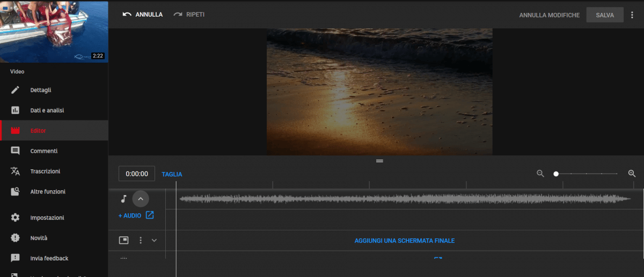Screen dimensions: 644x277
Task: Click the end screen track icon
Action: point(123,240)
